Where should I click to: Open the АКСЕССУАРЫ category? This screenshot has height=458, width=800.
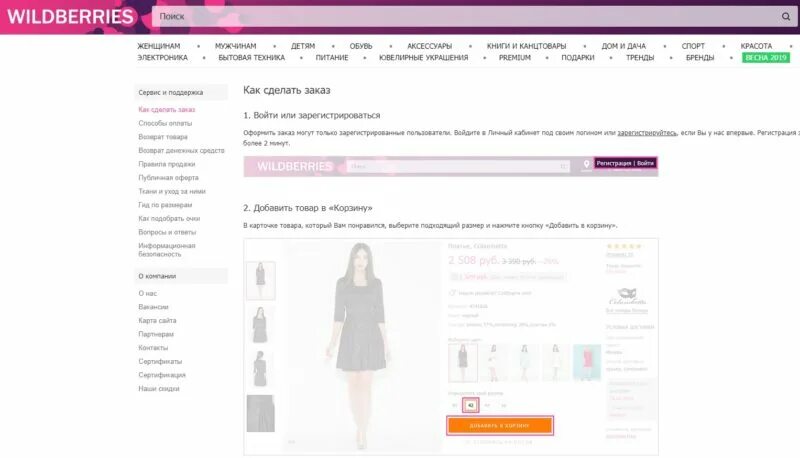[430, 46]
